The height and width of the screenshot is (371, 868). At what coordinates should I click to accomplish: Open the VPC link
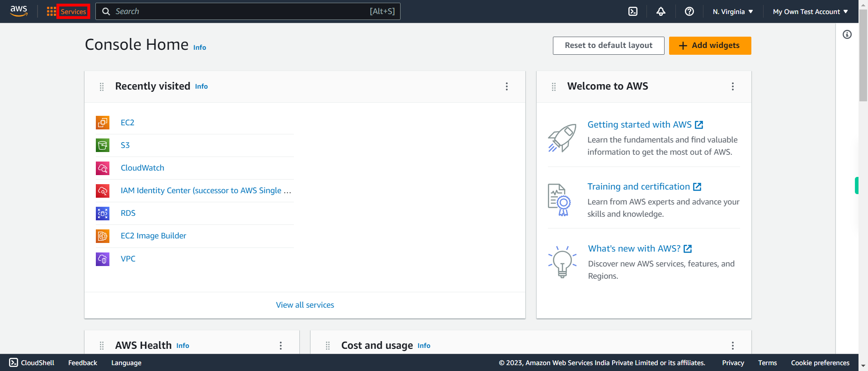click(128, 259)
